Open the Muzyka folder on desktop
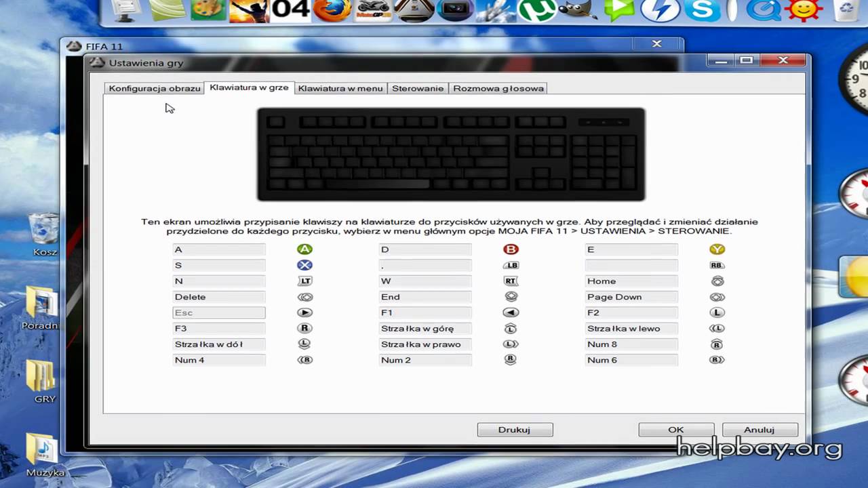 [45, 455]
